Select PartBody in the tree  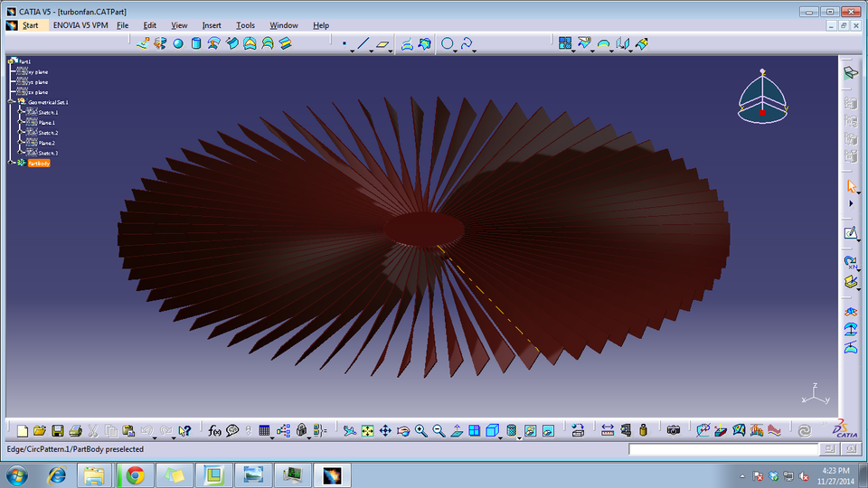39,164
